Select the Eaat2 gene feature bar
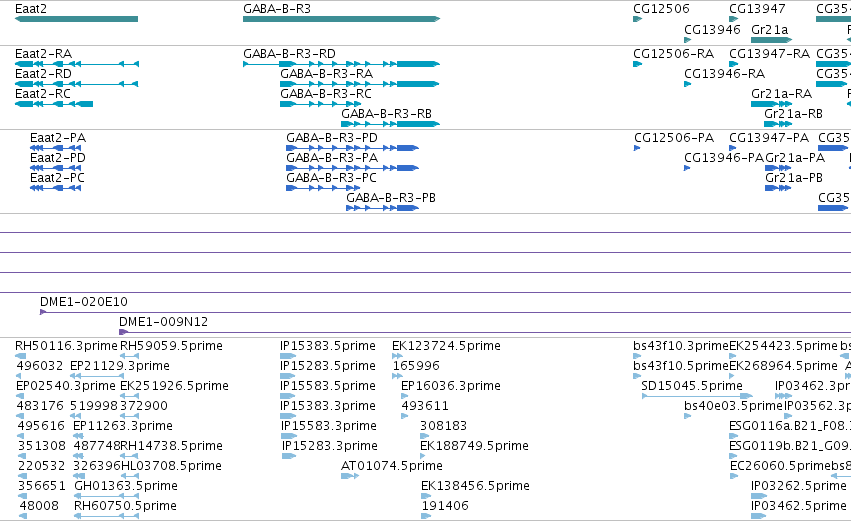 (77, 19)
